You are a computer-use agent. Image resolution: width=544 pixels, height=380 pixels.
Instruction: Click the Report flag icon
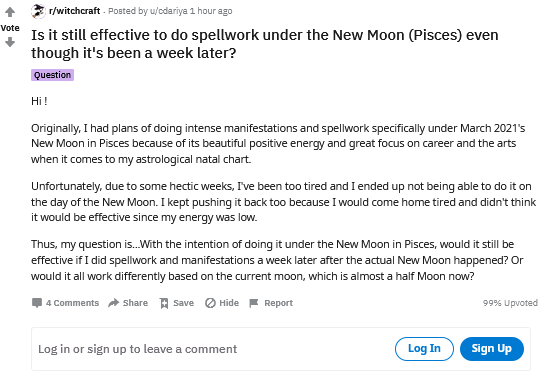(x=254, y=303)
